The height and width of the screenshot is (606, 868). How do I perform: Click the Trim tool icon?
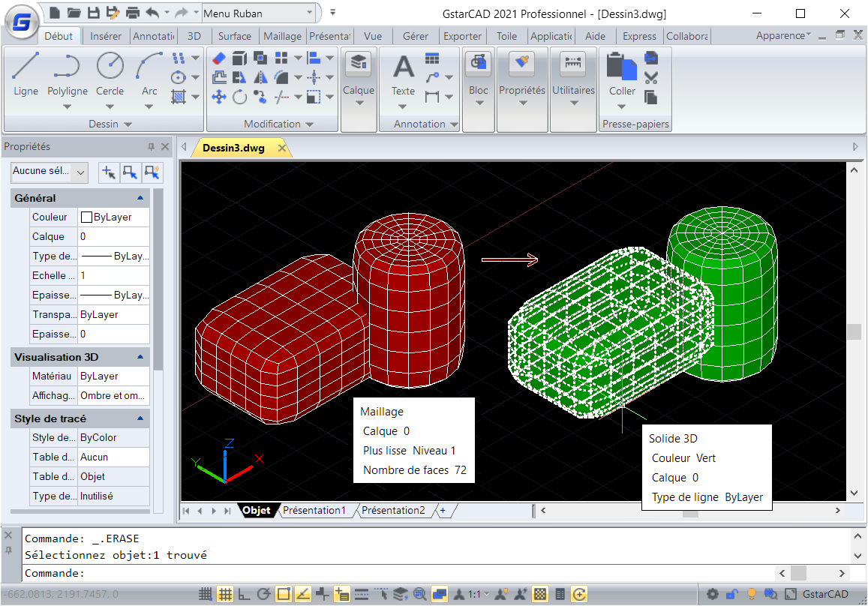[281, 97]
